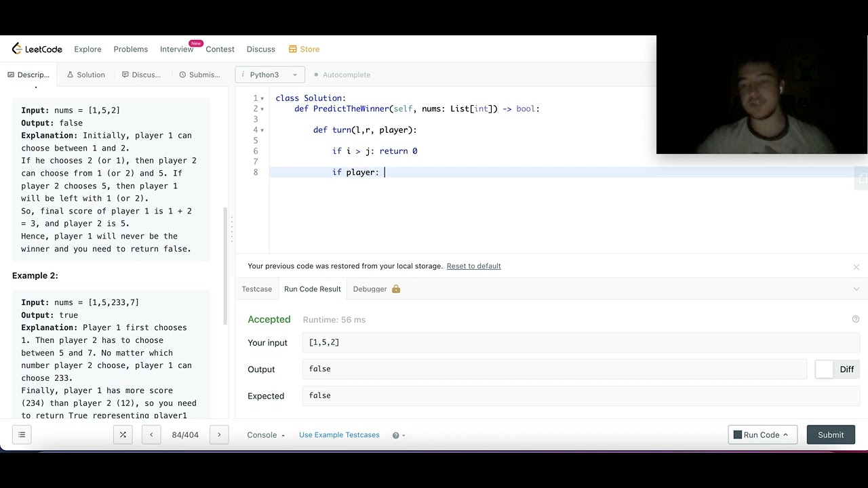Open the Explore menu item

tap(87, 49)
